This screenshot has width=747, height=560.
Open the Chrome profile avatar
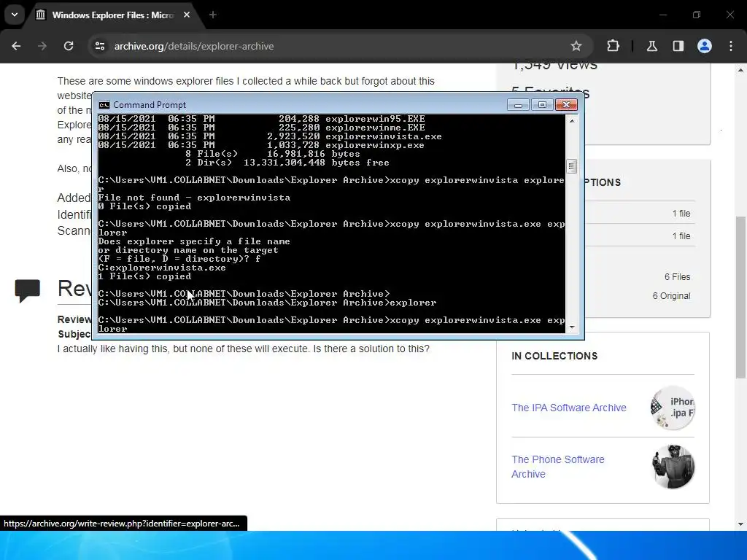point(704,46)
